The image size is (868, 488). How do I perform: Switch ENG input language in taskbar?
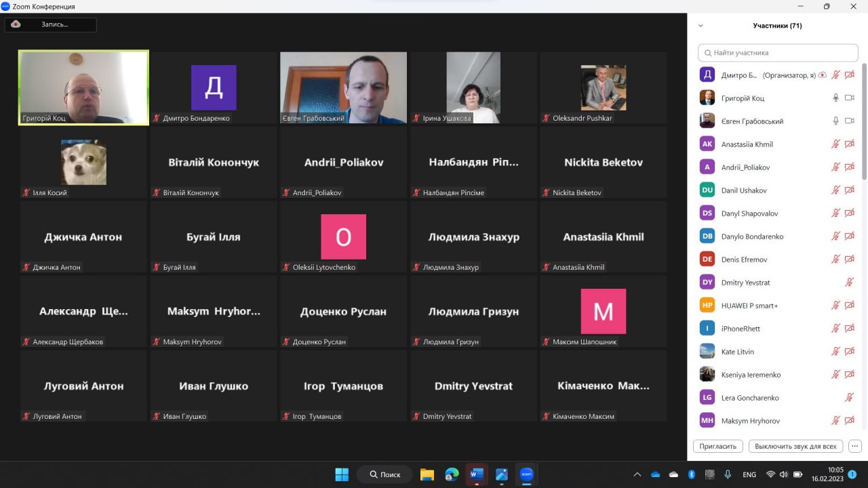(x=749, y=474)
